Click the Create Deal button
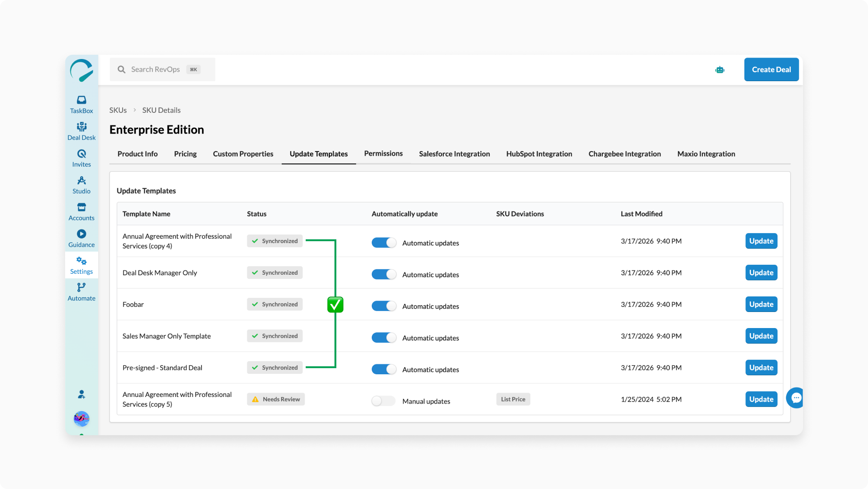 pyautogui.click(x=771, y=69)
